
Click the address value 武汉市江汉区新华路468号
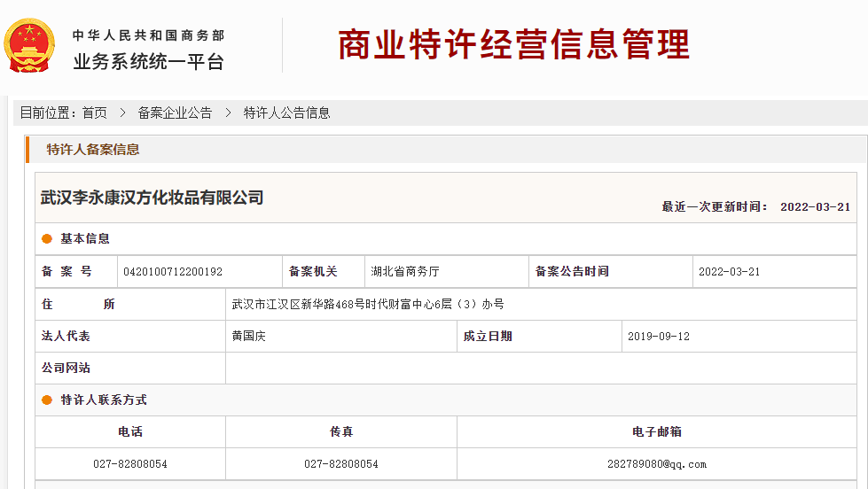click(x=367, y=304)
